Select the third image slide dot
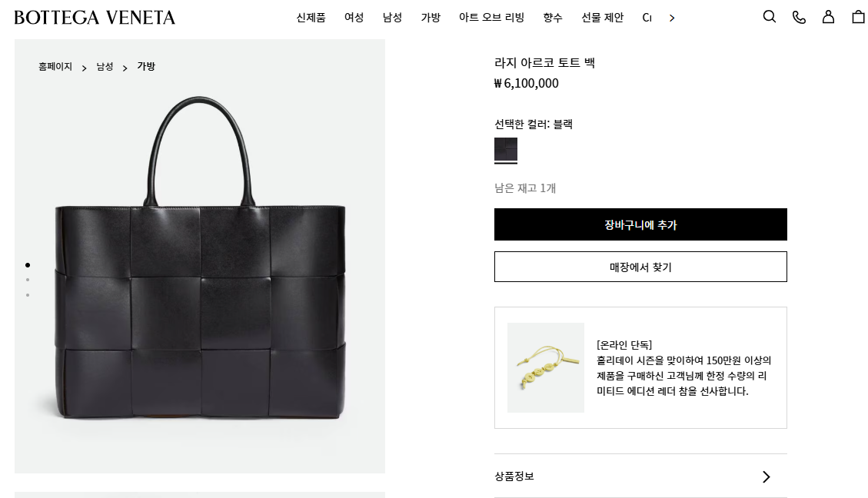The height and width of the screenshot is (498, 868). point(28,295)
